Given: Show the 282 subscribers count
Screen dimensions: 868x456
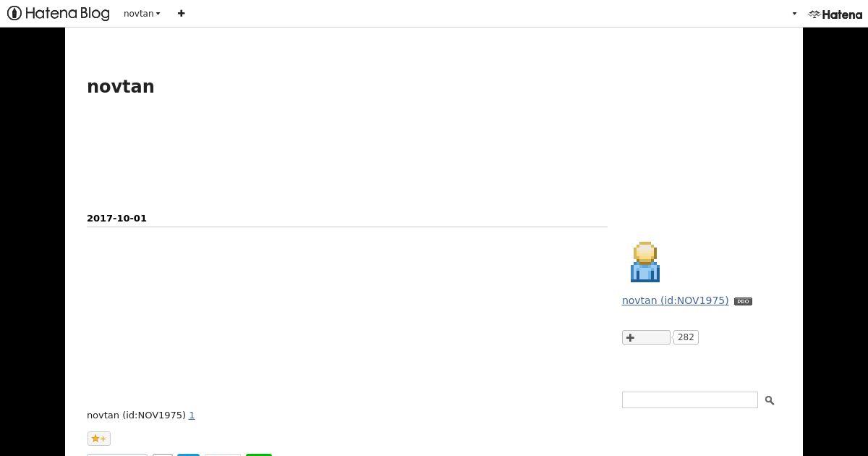Looking at the screenshot, I should click(686, 337).
